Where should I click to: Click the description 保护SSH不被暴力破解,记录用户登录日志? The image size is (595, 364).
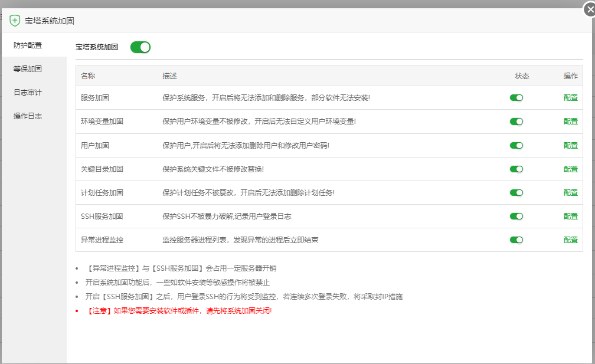(227, 216)
